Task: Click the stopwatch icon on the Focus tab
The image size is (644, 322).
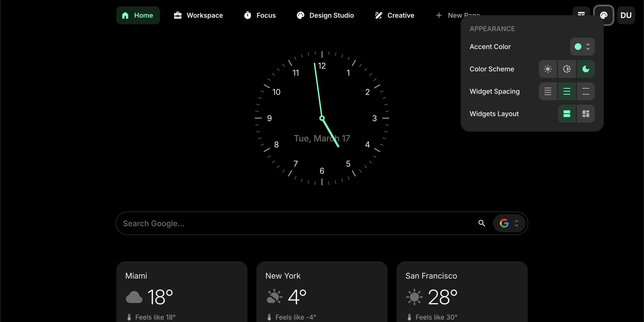Action: tap(247, 15)
